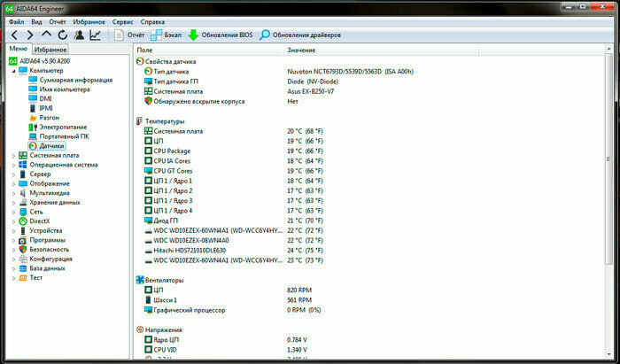
Task: Select the Тип датчика ГП row
Action: coord(241,81)
